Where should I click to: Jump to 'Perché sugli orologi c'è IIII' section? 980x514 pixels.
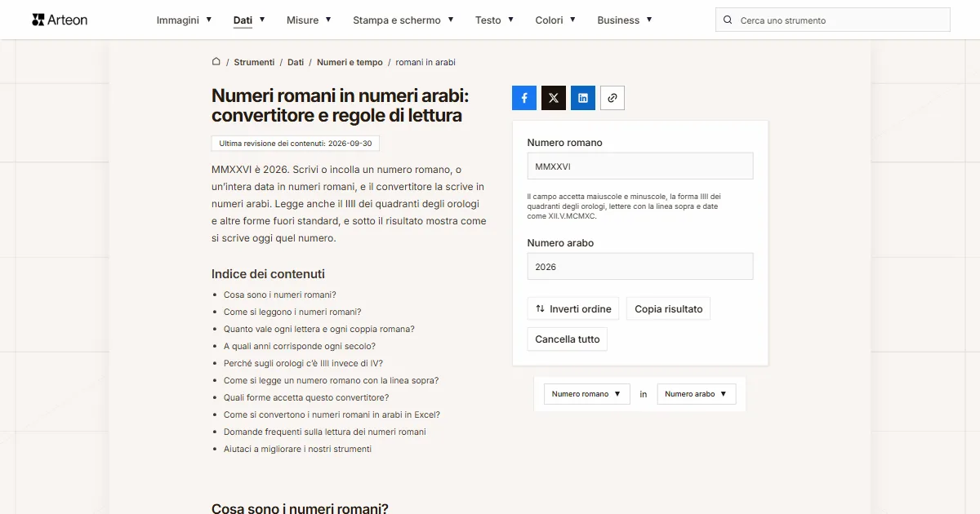coord(303,363)
